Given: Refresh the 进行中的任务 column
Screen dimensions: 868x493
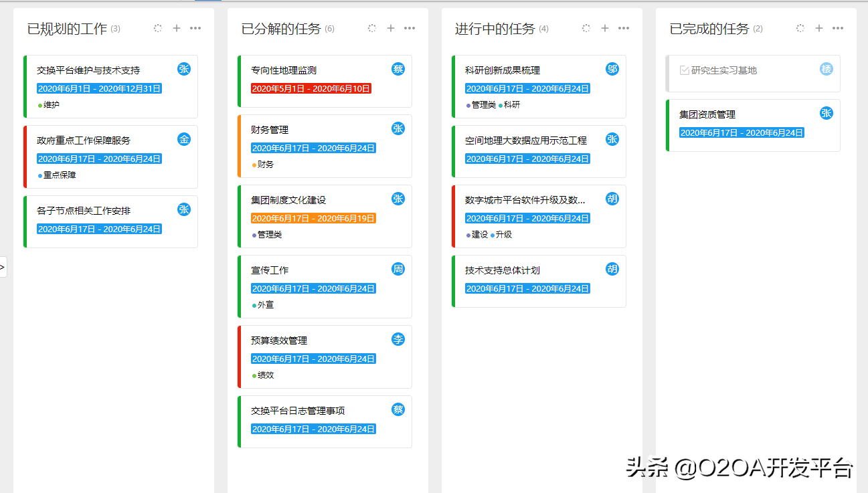Looking at the screenshot, I should coord(586,28).
